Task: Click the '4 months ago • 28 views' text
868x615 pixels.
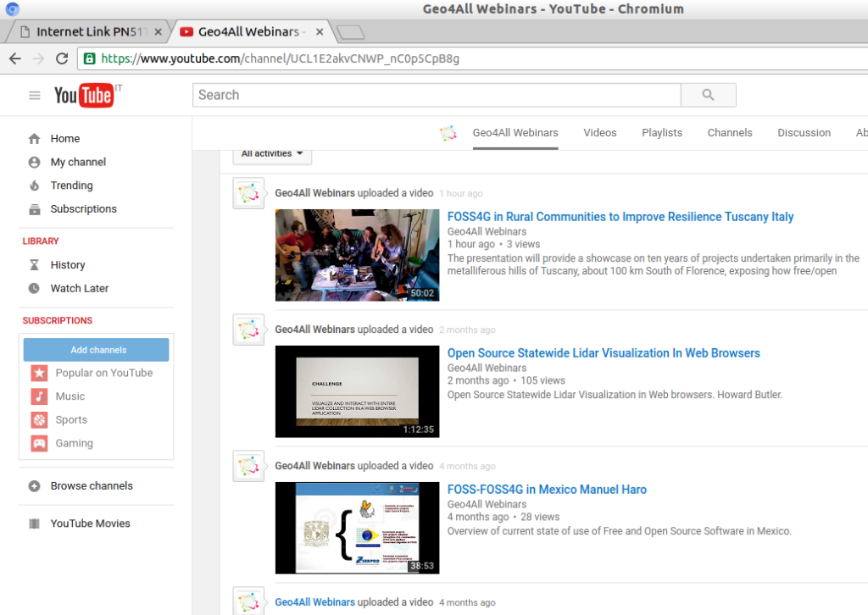Action: click(x=504, y=517)
